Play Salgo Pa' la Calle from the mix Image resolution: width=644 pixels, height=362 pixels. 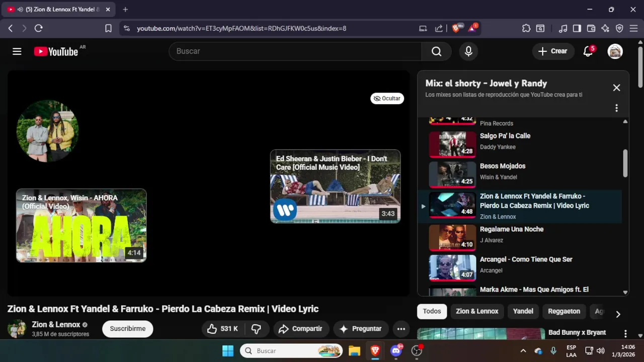click(x=520, y=144)
